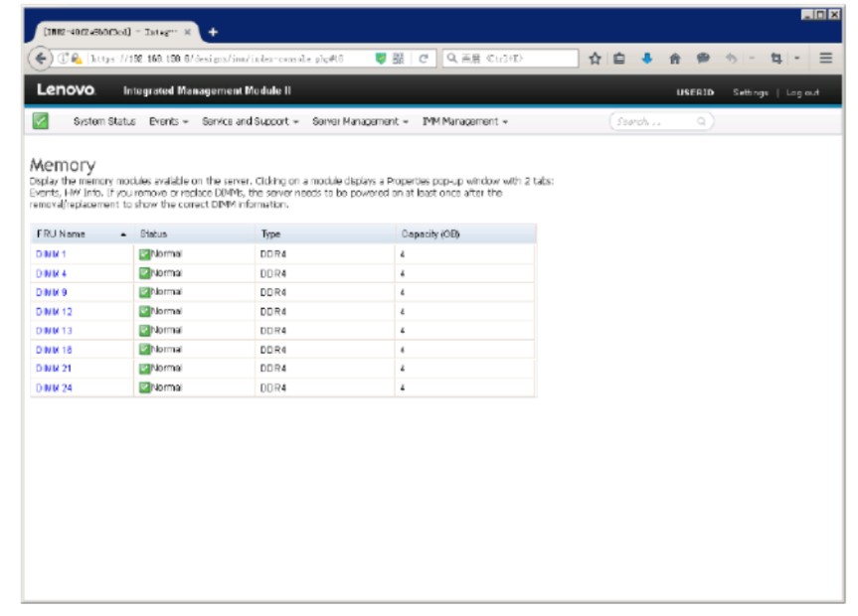This screenshot has height=616, width=858.
Task: Click the QR code icon in address bar
Action: point(399,59)
